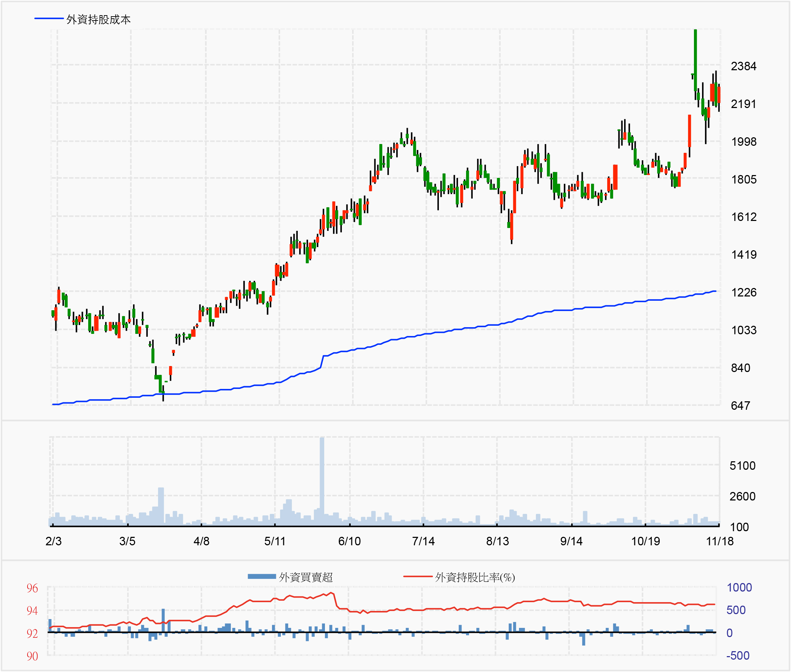Toggle the 外資買賣超 legend entry

[x=306, y=577]
